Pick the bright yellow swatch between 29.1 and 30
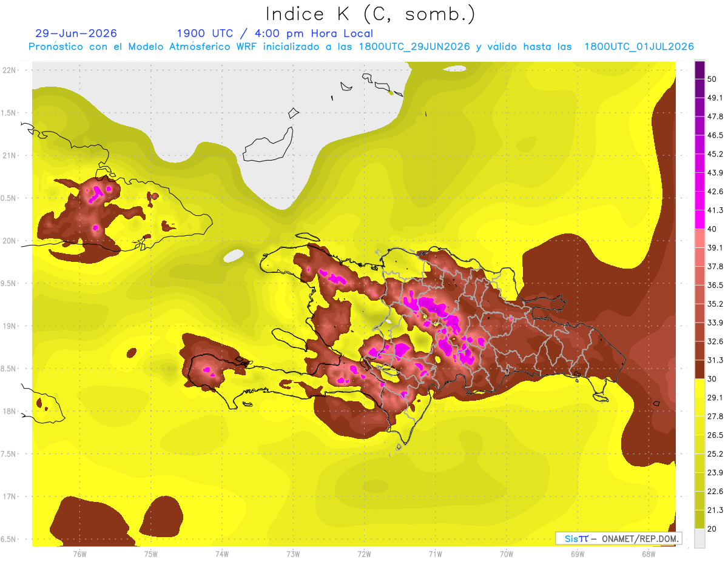Screen dimensions: 728x562 699,389
